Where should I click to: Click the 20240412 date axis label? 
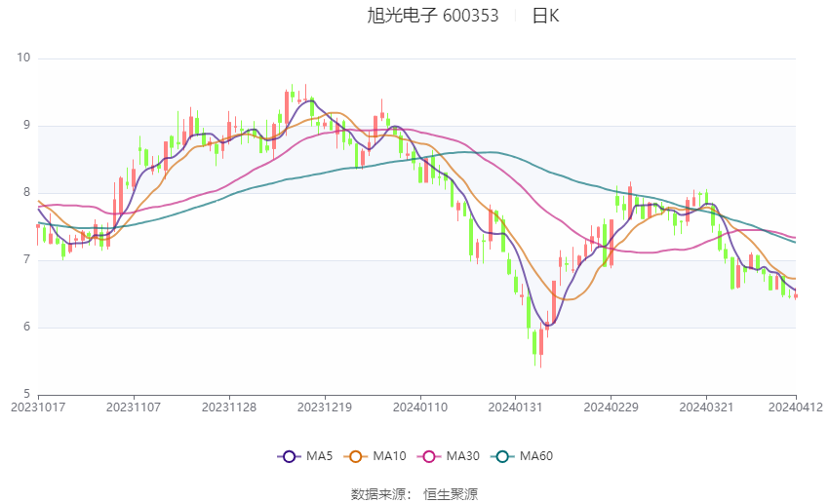[795, 407]
